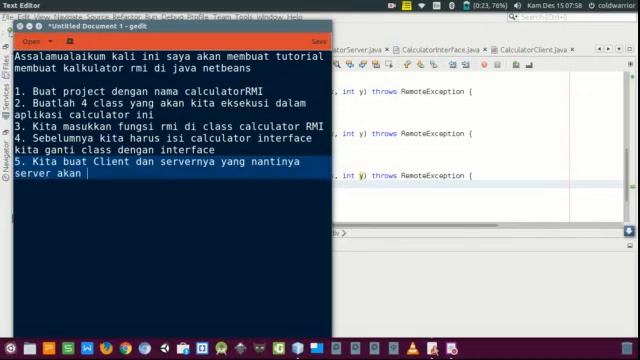Viewport: 640px width, 360px height.
Task: Open the NetBeans Window menu
Action: [x=270, y=17]
